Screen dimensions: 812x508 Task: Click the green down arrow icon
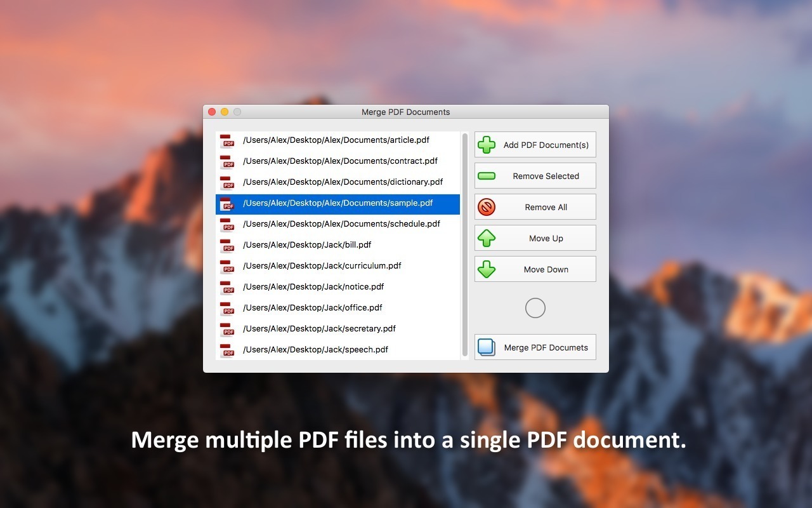point(487,269)
